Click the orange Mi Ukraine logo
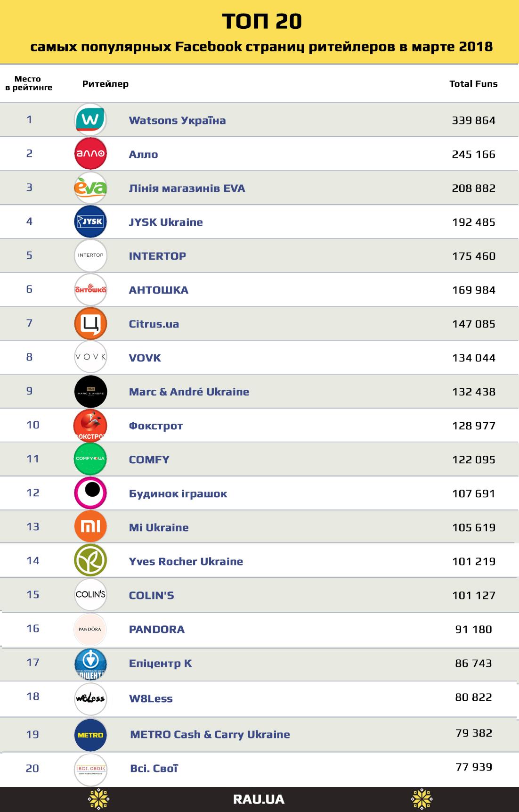Image resolution: width=519 pixels, height=812 pixels. 90,526
